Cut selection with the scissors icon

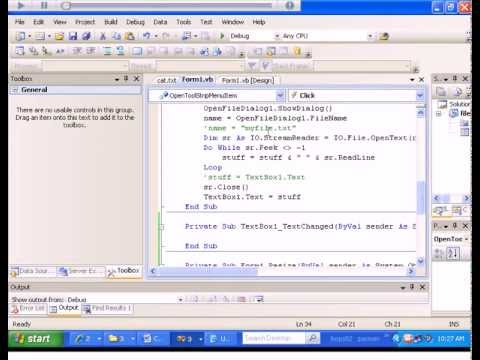(x=103, y=36)
